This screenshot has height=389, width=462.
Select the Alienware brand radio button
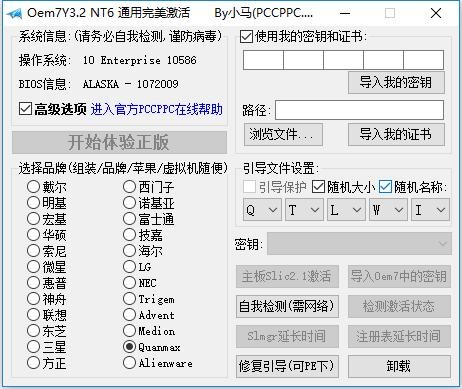129,363
